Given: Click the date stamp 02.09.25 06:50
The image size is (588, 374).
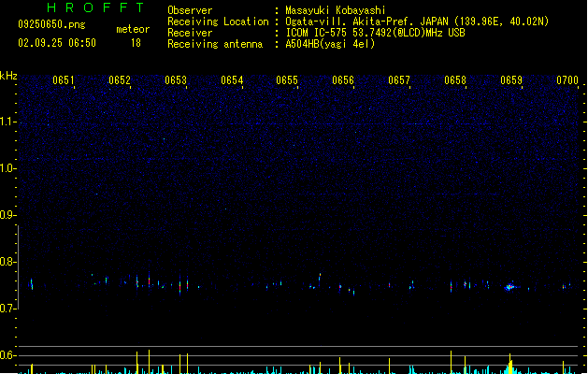Looking at the screenshot, I should pyautogui.click(x=57, y=43).
